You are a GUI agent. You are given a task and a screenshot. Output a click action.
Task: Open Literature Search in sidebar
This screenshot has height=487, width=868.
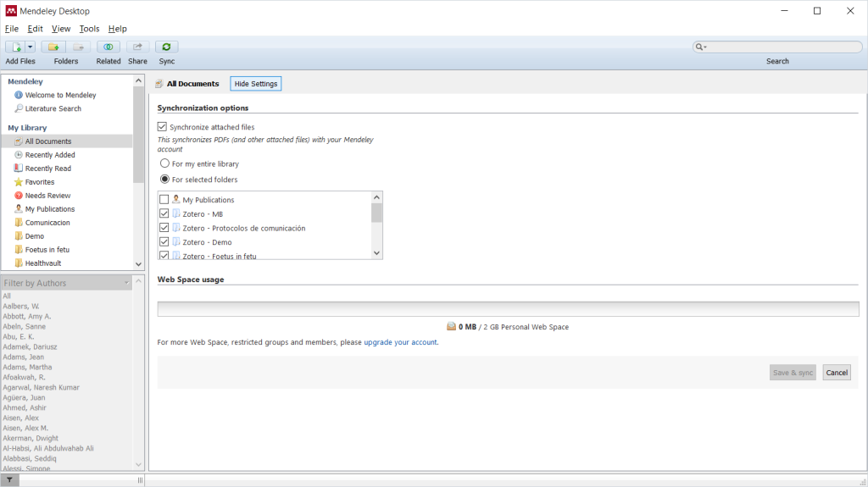click(53, 108)
